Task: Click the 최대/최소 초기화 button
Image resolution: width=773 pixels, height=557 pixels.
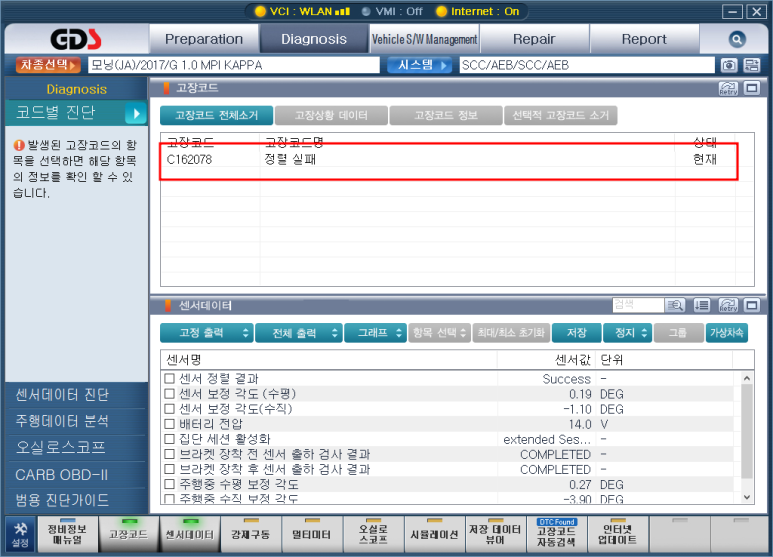Action: 511,333
